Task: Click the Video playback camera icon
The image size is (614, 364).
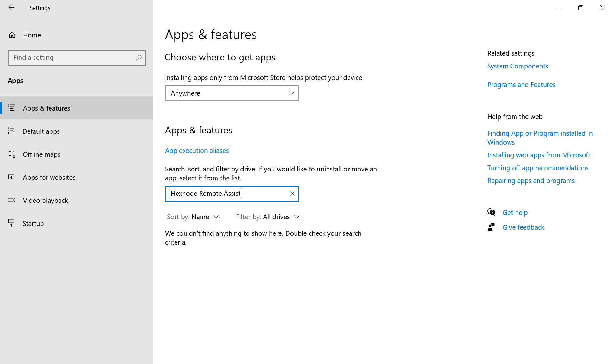Action: (12, 200)
